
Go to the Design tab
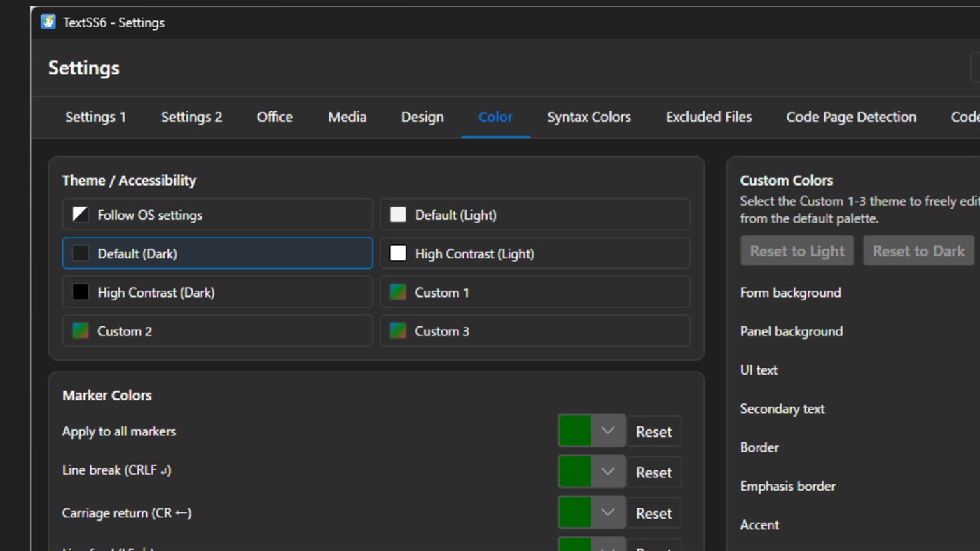pos(422,117)
